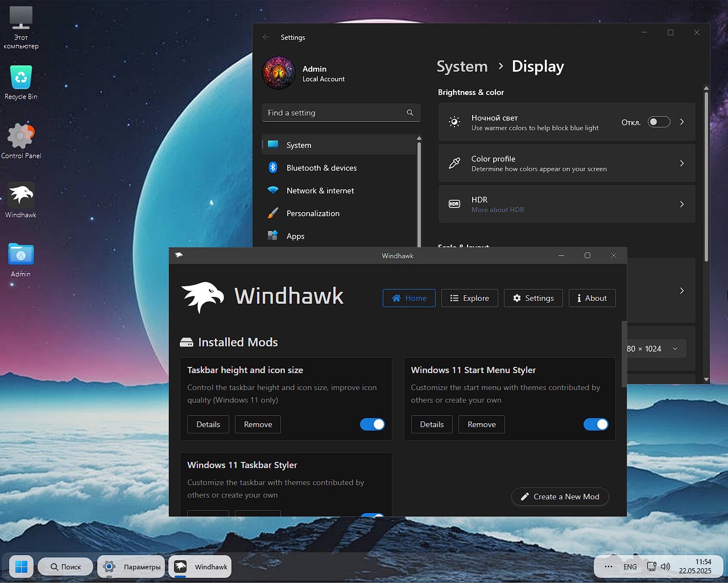Switch to the Explore tab in Windhawk

(470, 298)
